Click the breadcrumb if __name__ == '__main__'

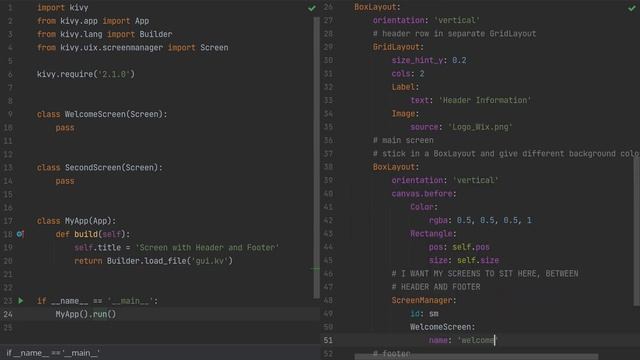click(53, 353)
